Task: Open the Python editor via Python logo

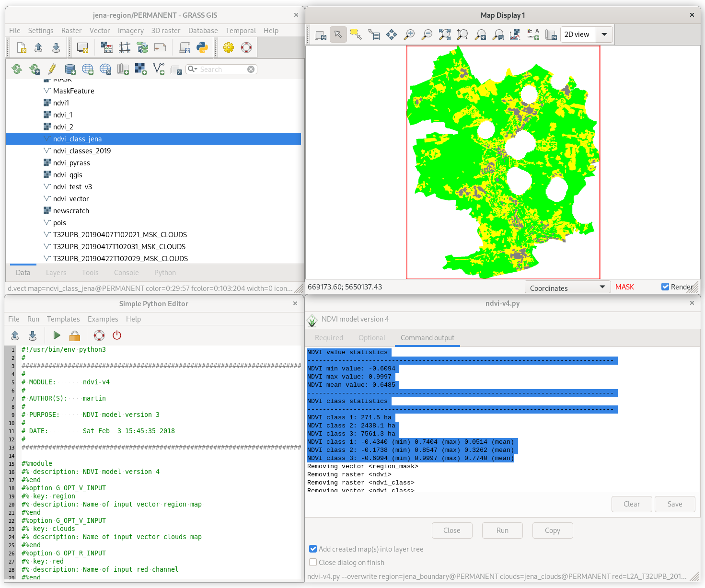Action: 202,47
